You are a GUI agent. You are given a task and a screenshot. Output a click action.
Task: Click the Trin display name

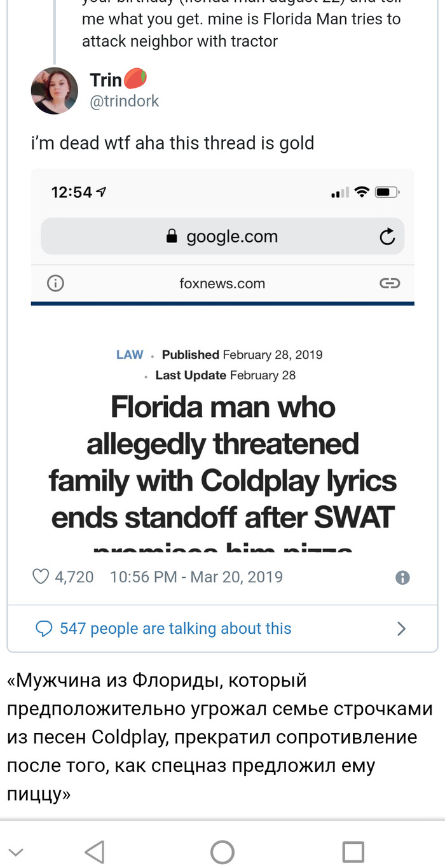point(106,80)
